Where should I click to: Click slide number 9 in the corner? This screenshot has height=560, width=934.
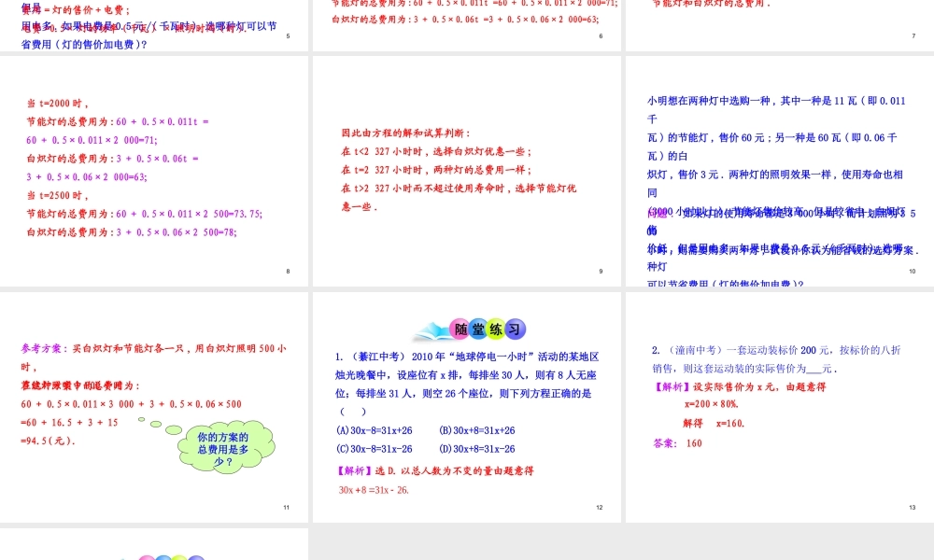pyautogui.click(x=601, y=272)
